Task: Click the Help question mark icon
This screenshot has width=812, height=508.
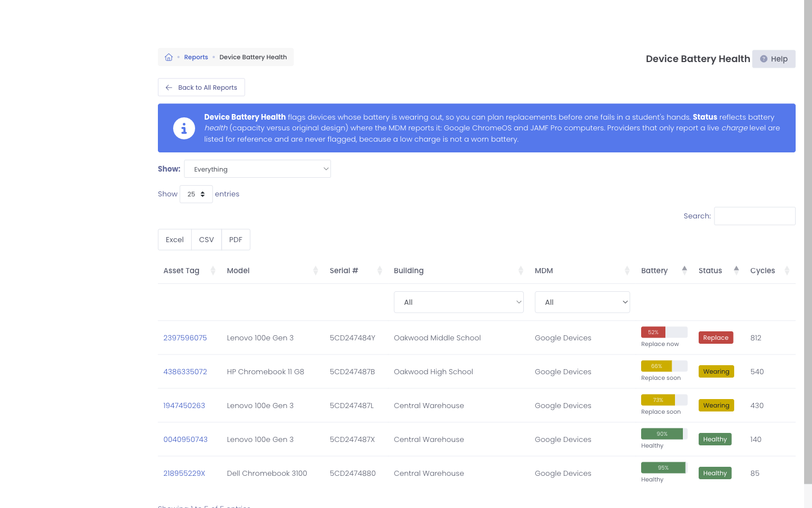Action: point(764,59)
